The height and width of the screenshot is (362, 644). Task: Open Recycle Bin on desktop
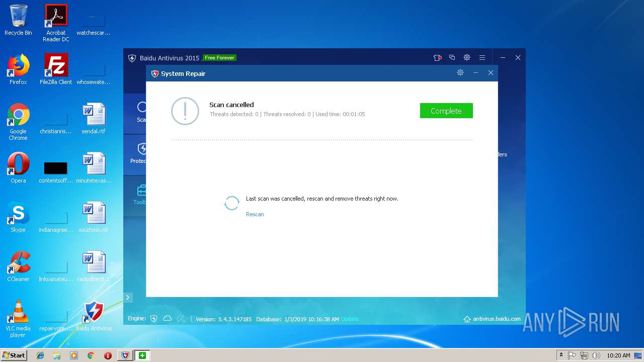tap(18, 21)
